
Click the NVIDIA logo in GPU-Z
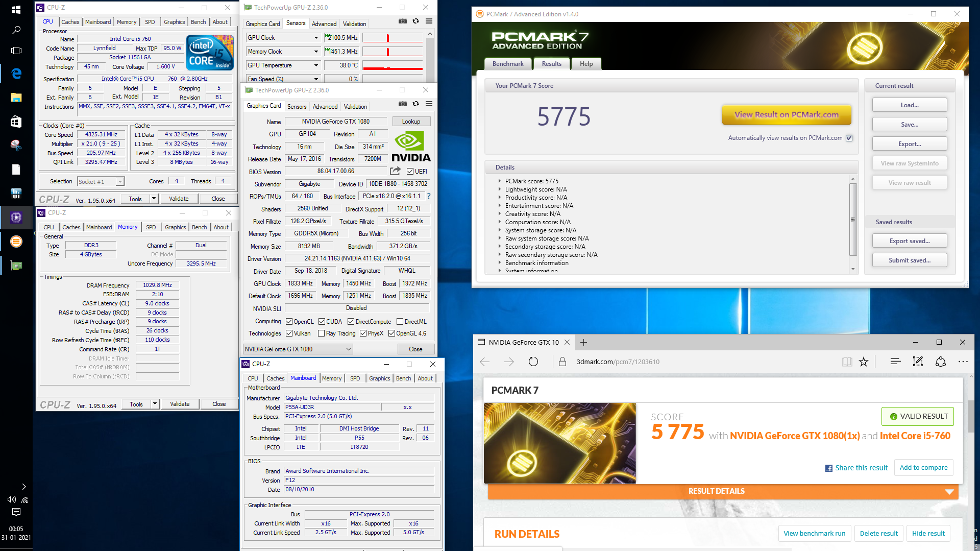point(411,147)
